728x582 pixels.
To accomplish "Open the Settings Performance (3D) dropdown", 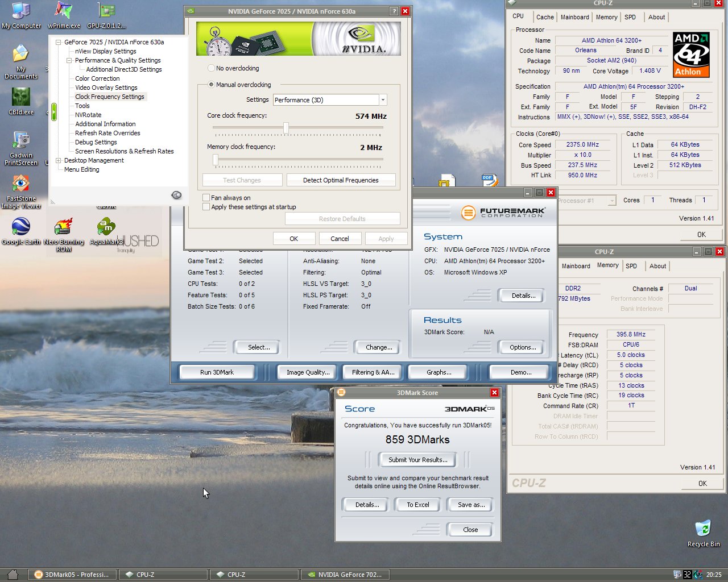I will click(383, 100).
